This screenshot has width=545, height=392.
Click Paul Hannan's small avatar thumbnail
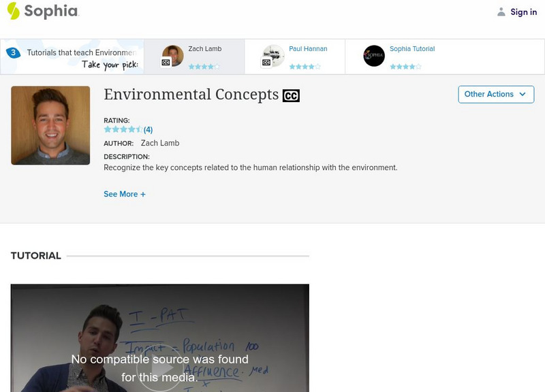point(273,56)
